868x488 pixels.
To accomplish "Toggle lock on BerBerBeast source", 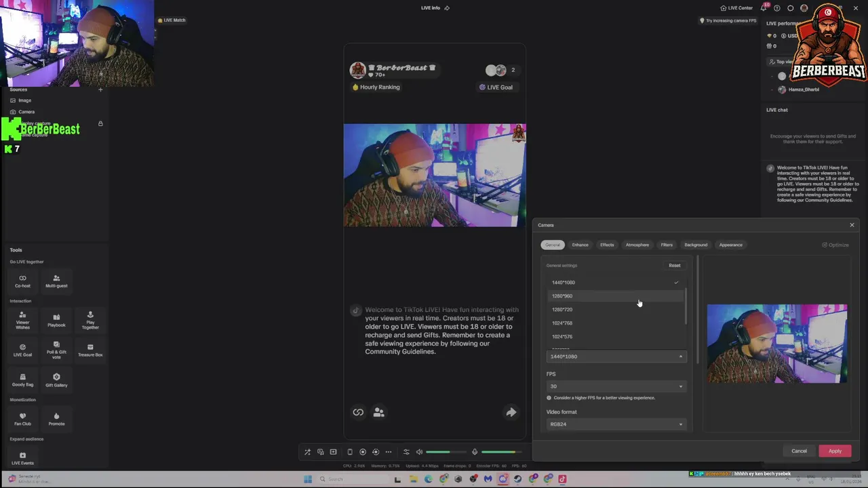I will (100, 123).
